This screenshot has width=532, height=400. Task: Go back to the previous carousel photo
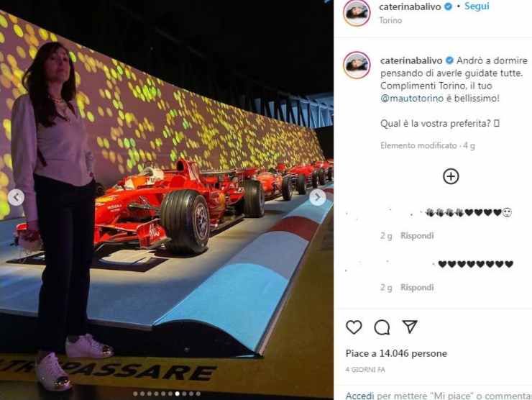[16, 197]
